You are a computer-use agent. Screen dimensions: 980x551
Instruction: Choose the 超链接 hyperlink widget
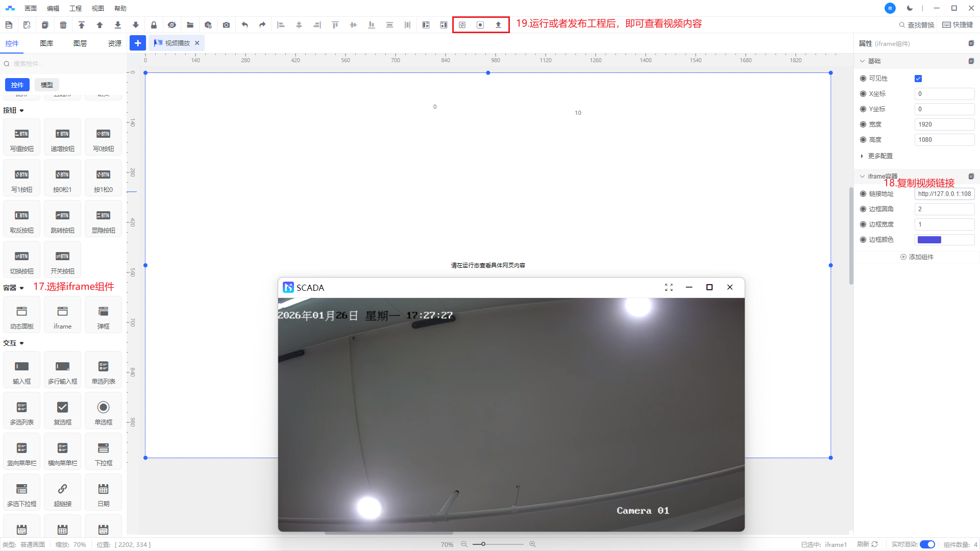coord(62,494)
